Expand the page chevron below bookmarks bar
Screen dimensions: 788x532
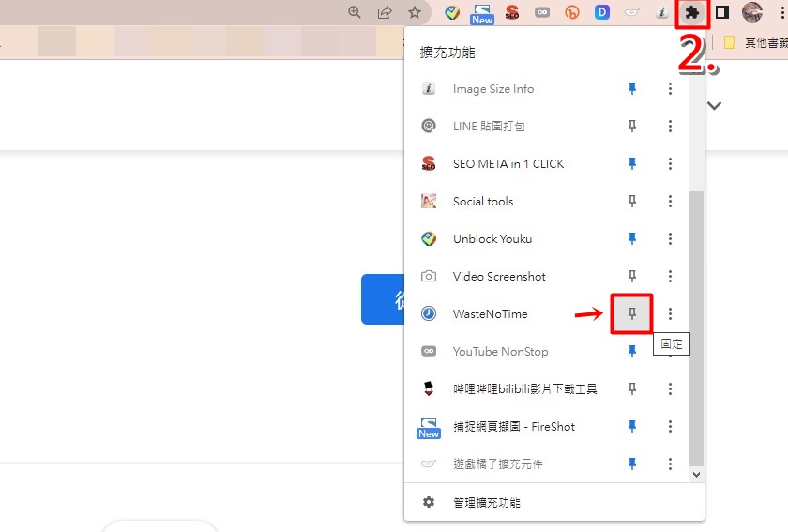pyautogui.click(x=714, y=106)
